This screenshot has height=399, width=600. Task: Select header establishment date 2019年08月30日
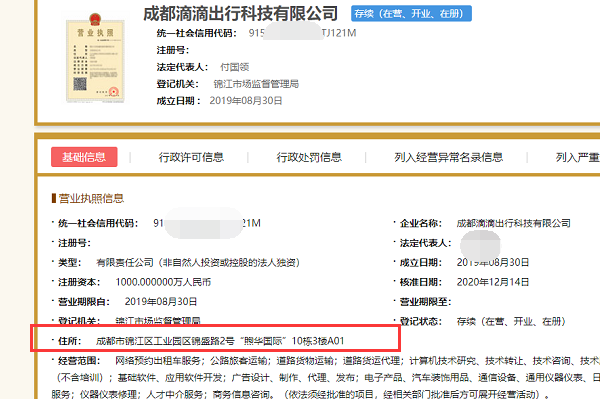click(246, 101)
